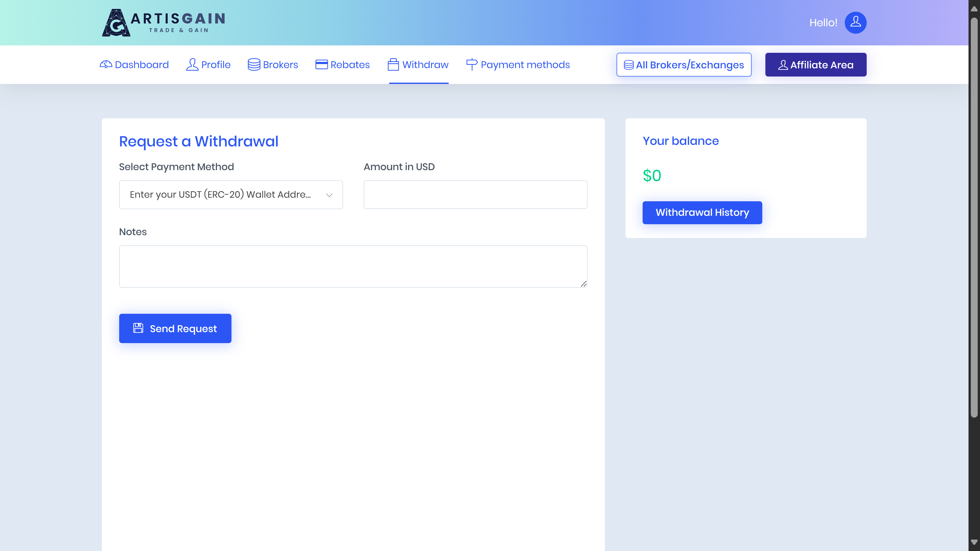This screenshot has width=980, height=551.
Task: Select the Withdraw tab
Action: pyautogui.click(x=418, y=65)
